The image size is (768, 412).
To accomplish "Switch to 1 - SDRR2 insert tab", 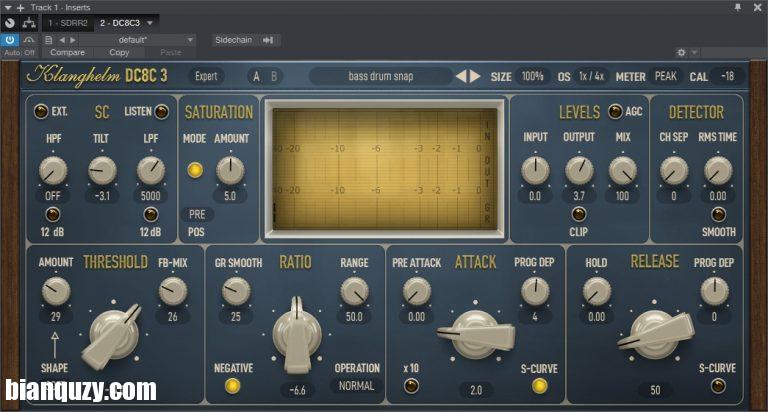I will tap(68, 23).
